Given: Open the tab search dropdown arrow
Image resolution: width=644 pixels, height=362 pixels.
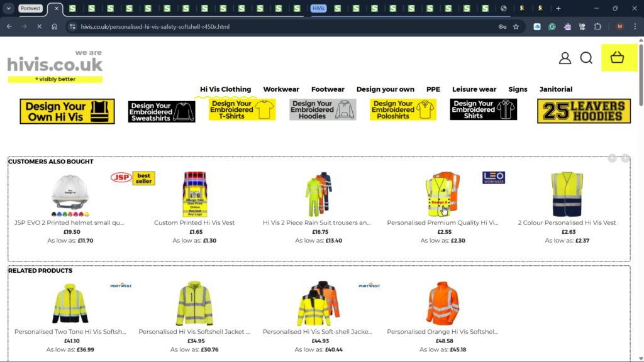Looking at the screenshot, I should [x=8, y=8].
